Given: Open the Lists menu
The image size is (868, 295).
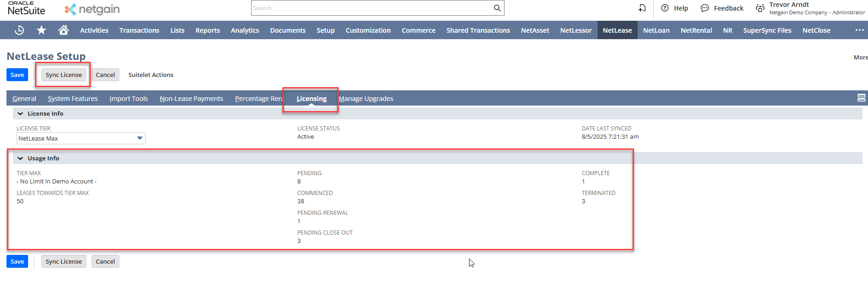Looking at the screenshot, I should (x=177, y=30).
